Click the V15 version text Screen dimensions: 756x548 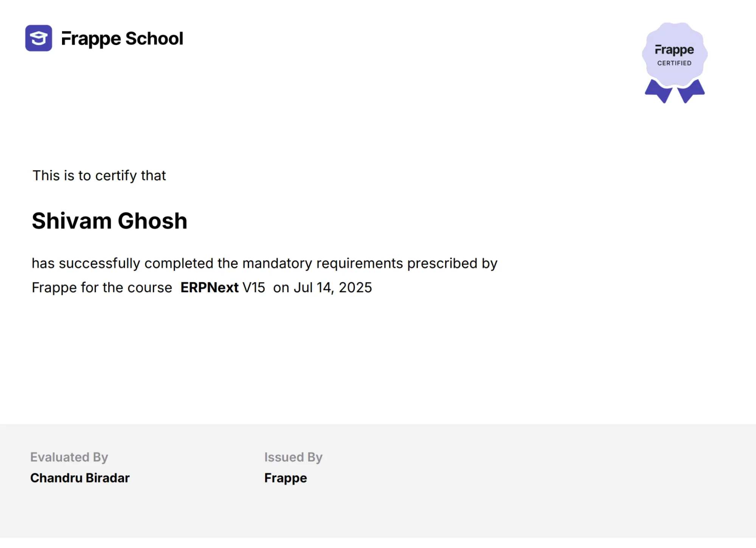click(x=254, y=288)
